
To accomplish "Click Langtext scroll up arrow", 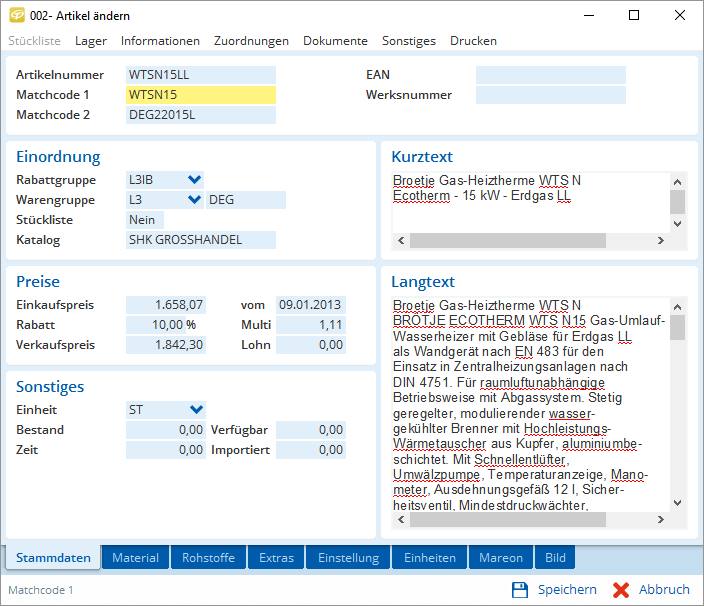I will 678,307.
